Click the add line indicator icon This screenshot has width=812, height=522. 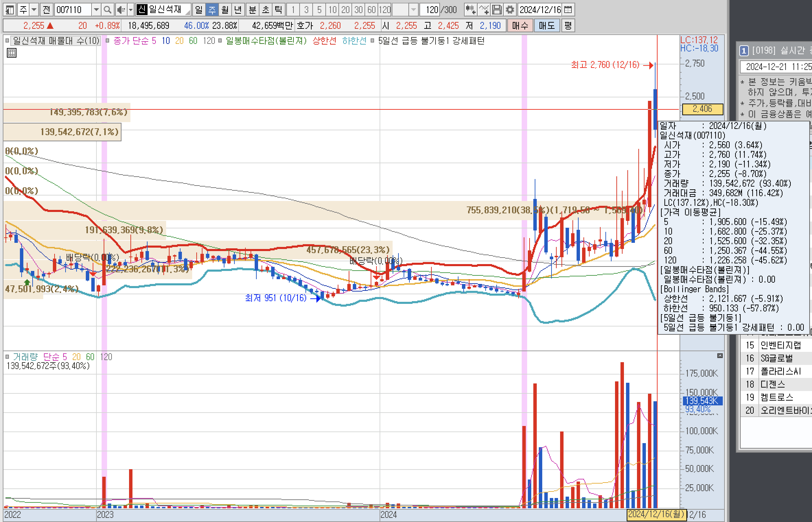[484, 10]
